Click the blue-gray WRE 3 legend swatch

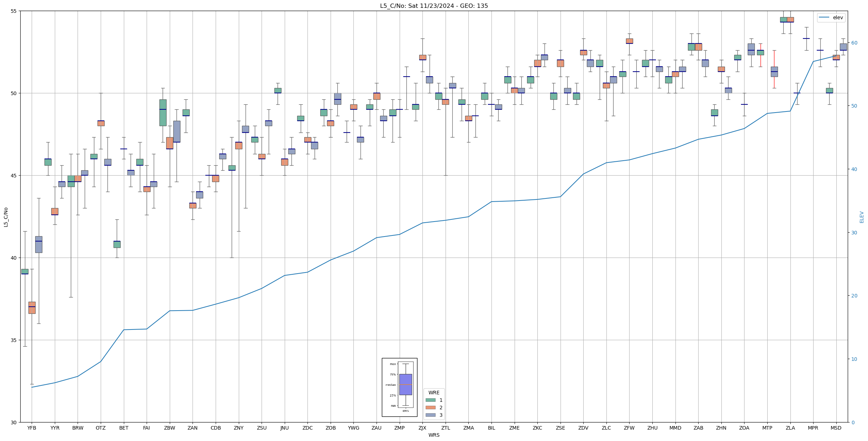430,415
